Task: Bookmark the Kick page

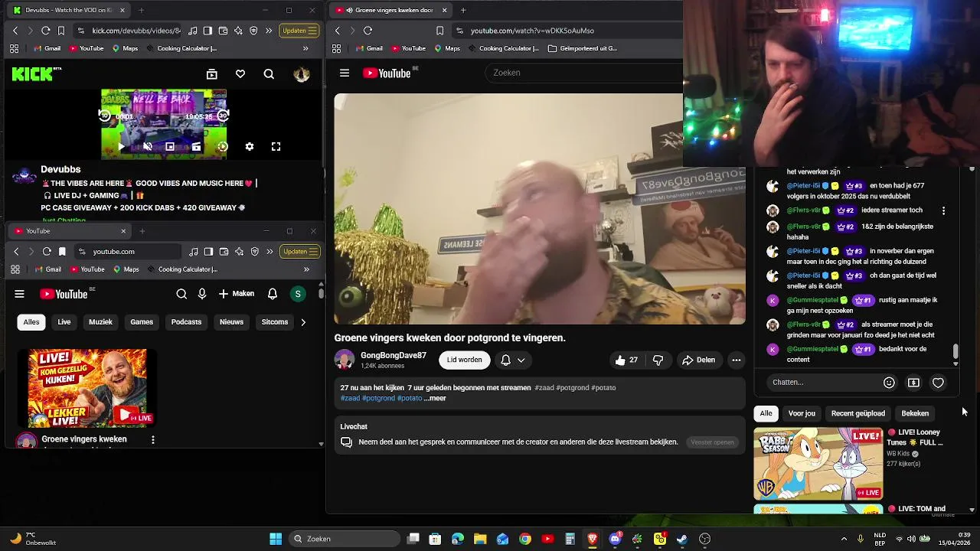Action: 61,31
